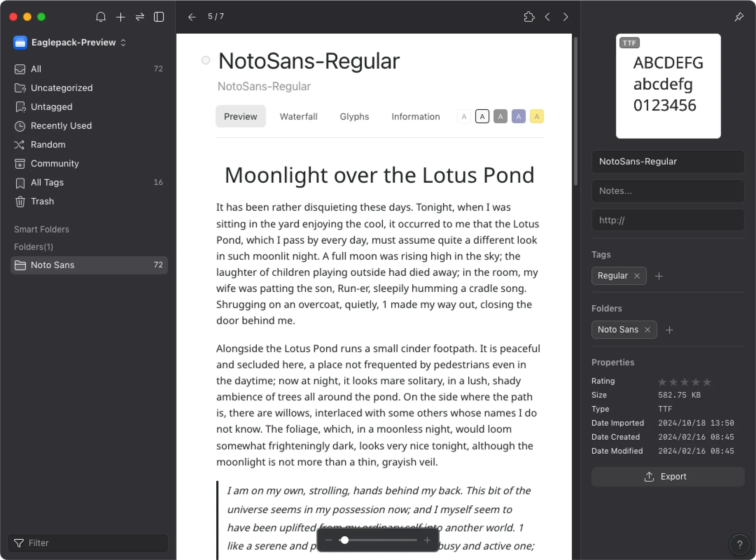Click the 5 / 7 page counter
756x560 pixels.
pos(216,17)
